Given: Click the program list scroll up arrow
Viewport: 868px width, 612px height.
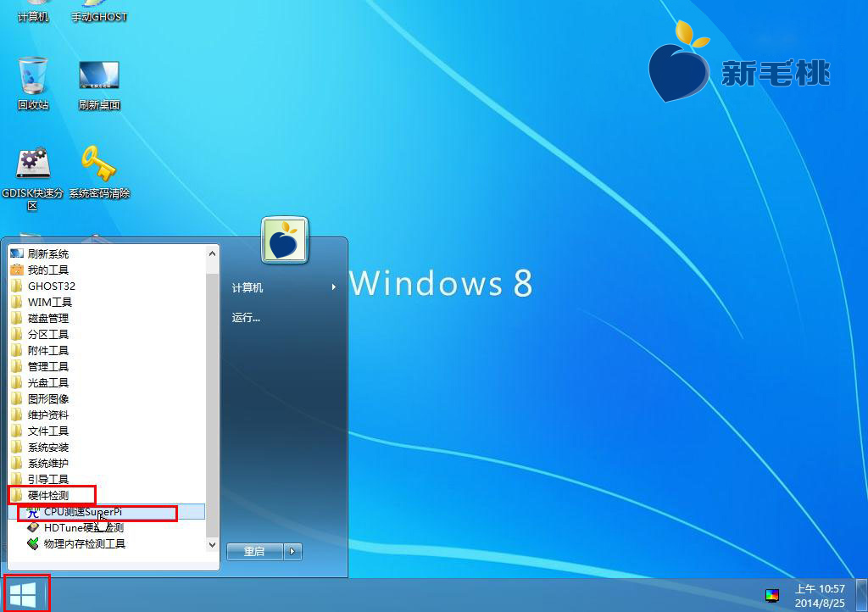Looking at the screenshot, I should [x=212, y=253].
